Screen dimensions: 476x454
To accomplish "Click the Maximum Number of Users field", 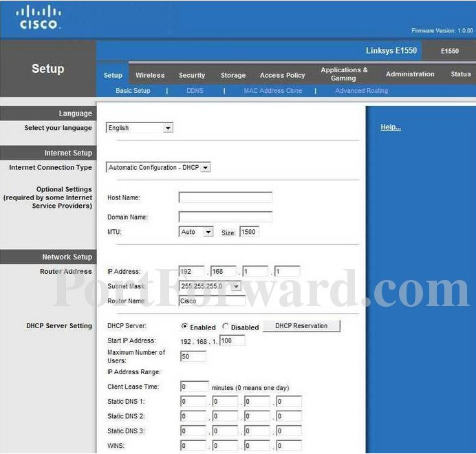I will coord(193,356).
